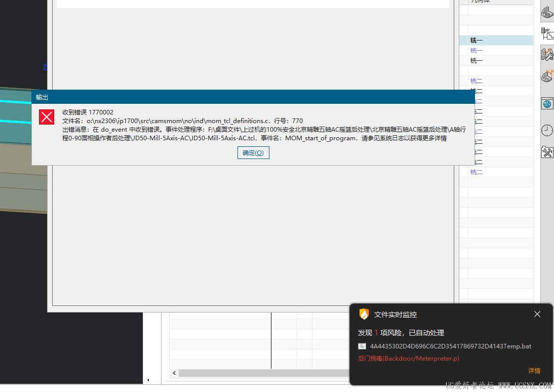
Task: Open the History clock icon in the sidebar
Action: (x=547, y=131)
